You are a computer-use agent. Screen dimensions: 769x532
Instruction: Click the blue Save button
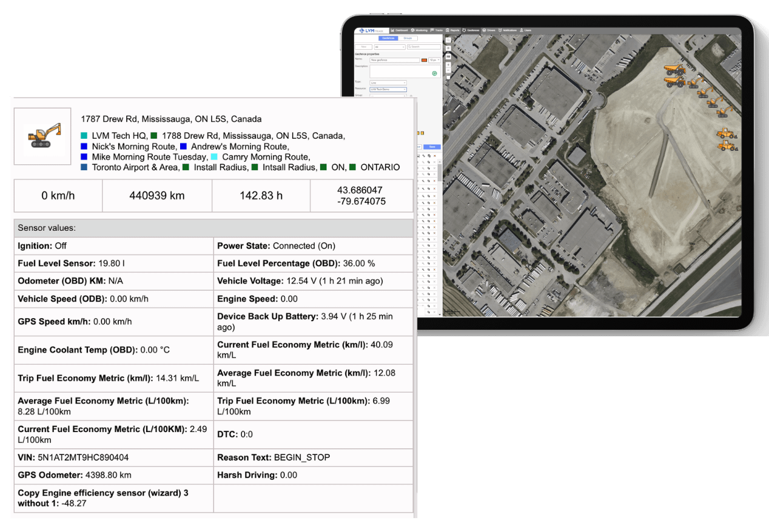pos(432,147)
